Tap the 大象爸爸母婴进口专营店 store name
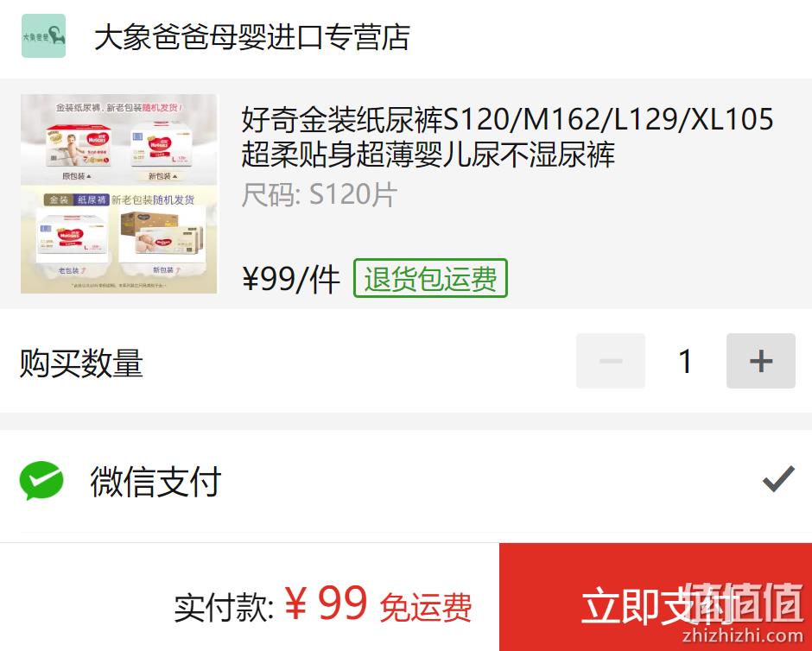 coord(252,37)
